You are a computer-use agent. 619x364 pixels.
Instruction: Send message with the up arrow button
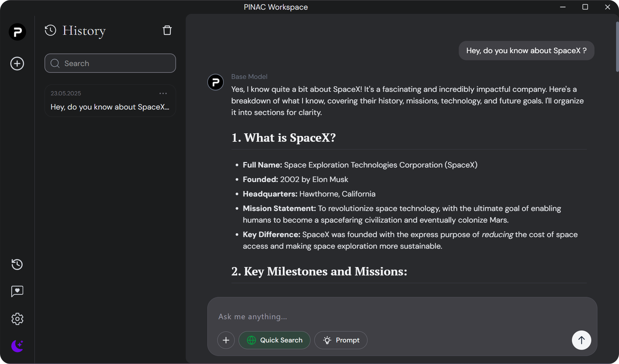tap(581, 340)
